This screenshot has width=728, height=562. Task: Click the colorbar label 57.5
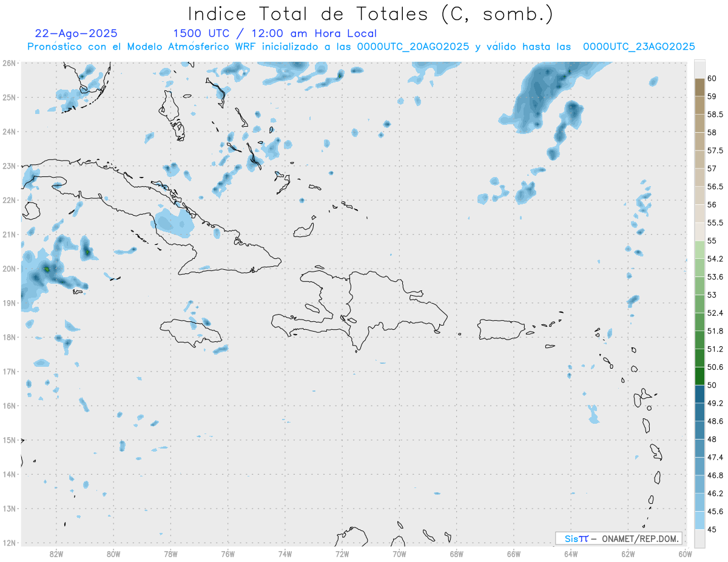tap(715, 150)
